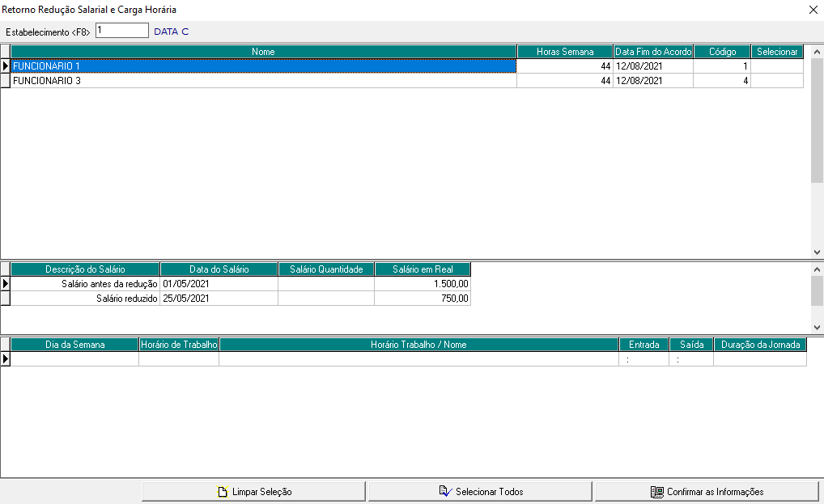This screenshot has height=504, width=824.
Task: Click Selecionar Todos button
Action: [x=480, y=492]
